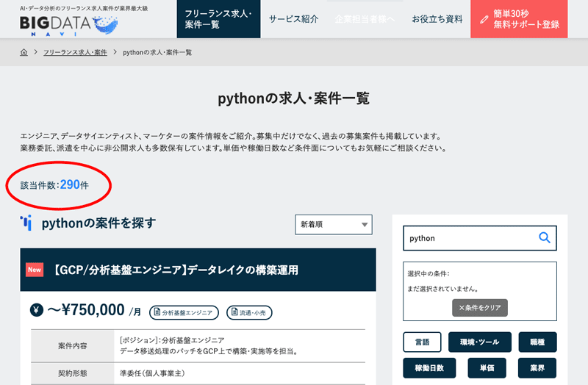Viewport: 588px width, 385px height.
Task: Click まだ選択されていません。 text
Action: click(443, 289)
